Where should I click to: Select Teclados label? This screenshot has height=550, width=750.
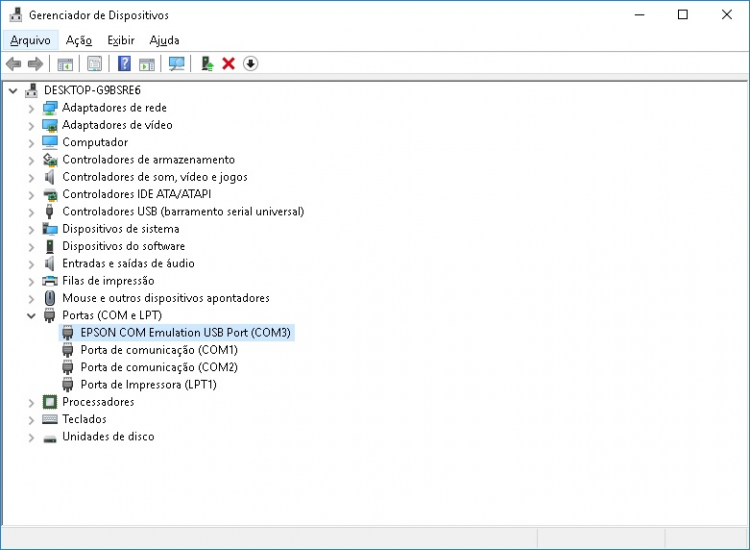85,419
